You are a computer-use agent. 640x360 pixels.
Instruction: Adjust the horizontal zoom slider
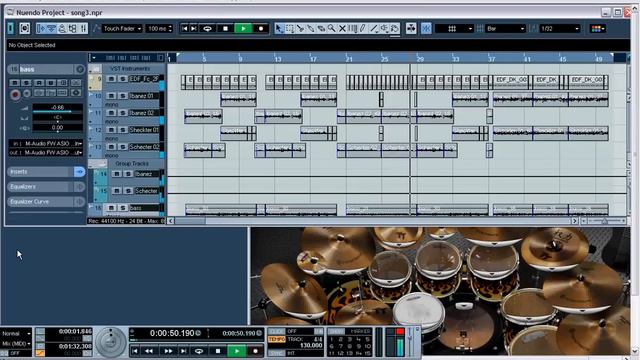coord(604,221)
